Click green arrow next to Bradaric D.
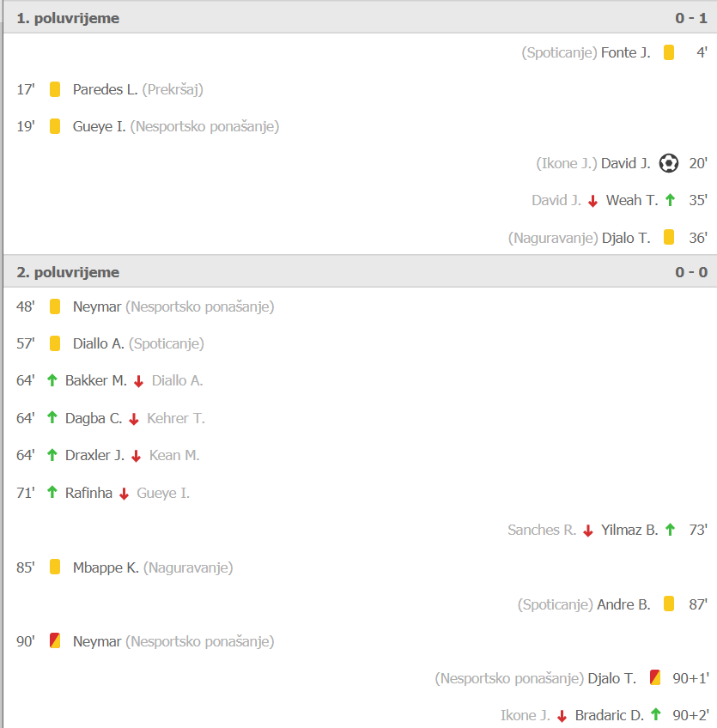717x728 pixels. pos(656,714)
